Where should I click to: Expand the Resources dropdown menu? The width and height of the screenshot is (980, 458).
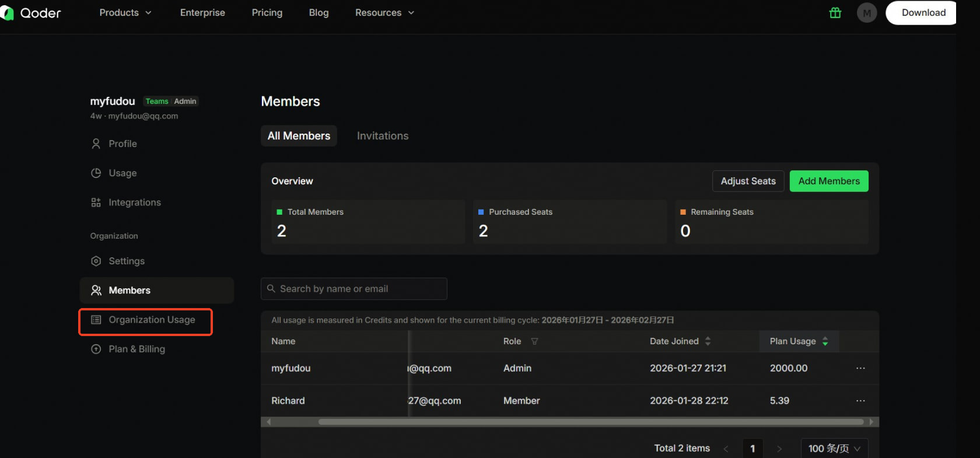pyautogui.click(x=384, y=13)
